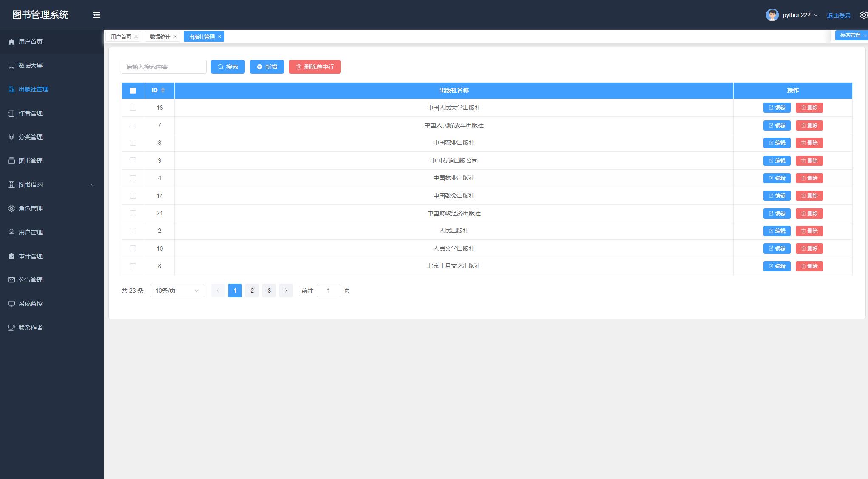Open 联系作者 in the sidebar
This screenshot has width=868, height=479.
click(x=31, y=328)
